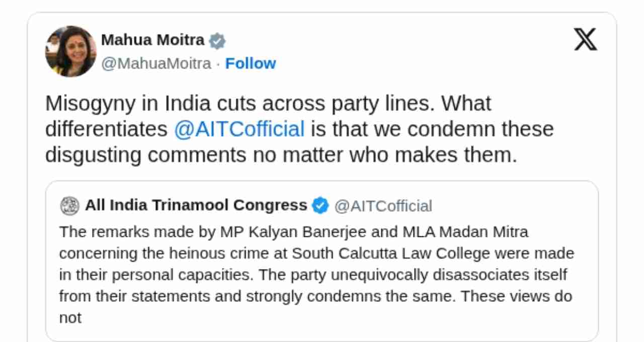Open Mahua Moitra's profile photo
This screenshot has height=342, width=644.
(x=70, y=51)
